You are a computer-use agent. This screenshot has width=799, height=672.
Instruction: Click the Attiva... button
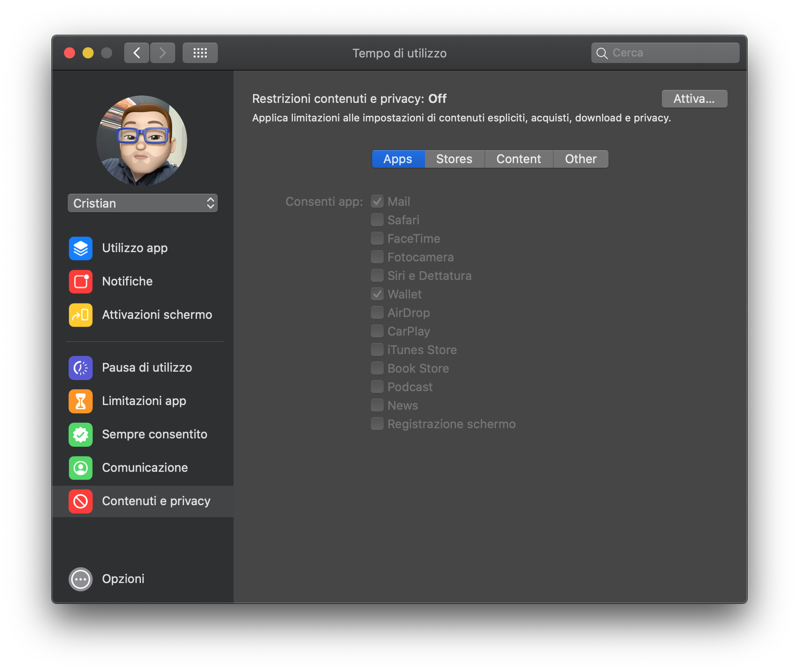[x=694, y=99]
